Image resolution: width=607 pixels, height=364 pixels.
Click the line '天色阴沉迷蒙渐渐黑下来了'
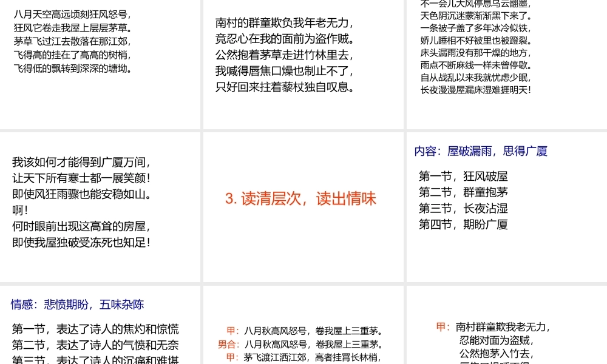pyautogui.click(x=476, y=16)
